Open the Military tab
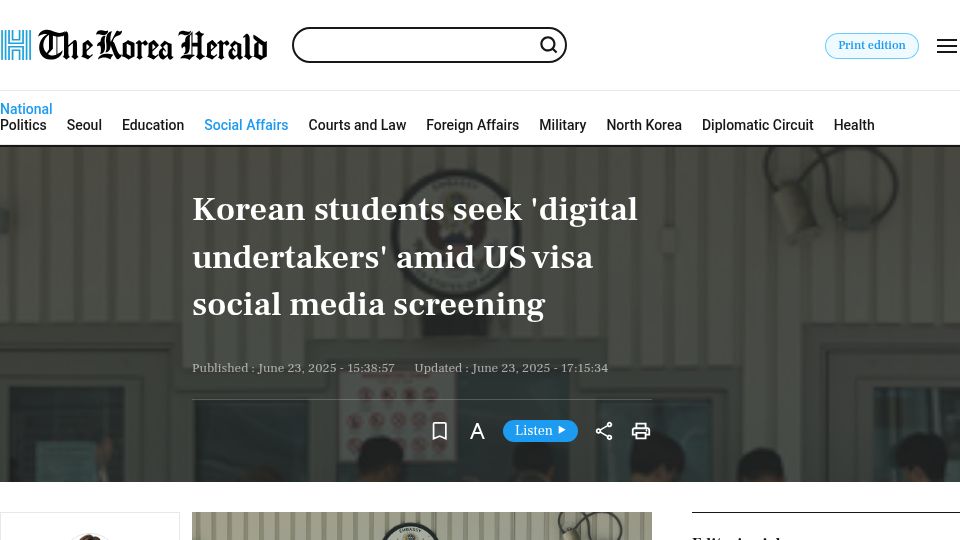The height and width of the screenshot is (540, 960). [x=563, y=125]
